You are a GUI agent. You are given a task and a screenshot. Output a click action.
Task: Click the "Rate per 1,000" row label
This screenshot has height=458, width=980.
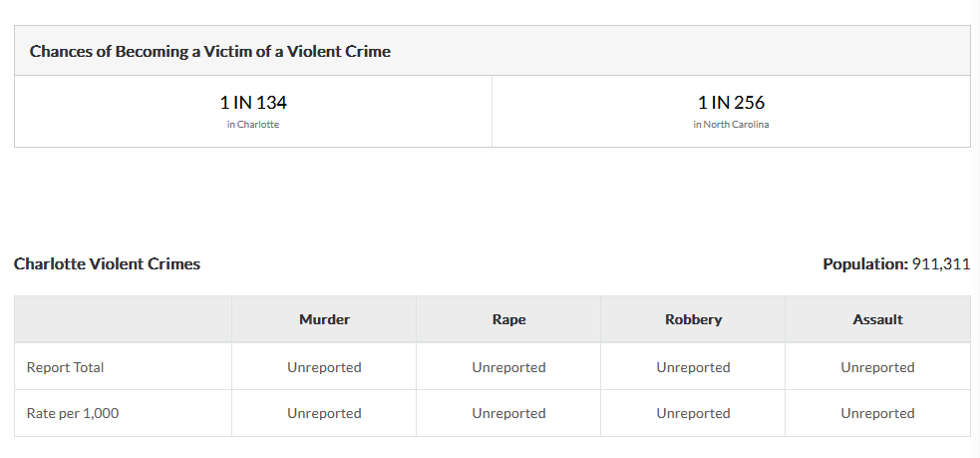click(73, 413)
